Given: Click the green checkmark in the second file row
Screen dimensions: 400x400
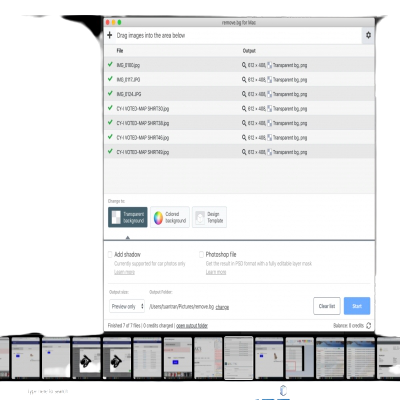Looking at the screenshot, I should coord(110,79).
